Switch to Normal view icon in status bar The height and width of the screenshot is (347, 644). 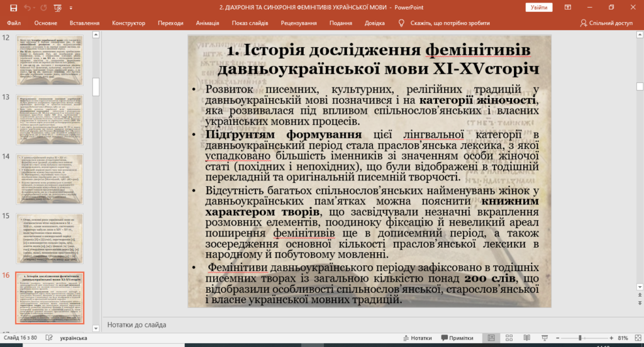tap(491, 338)
